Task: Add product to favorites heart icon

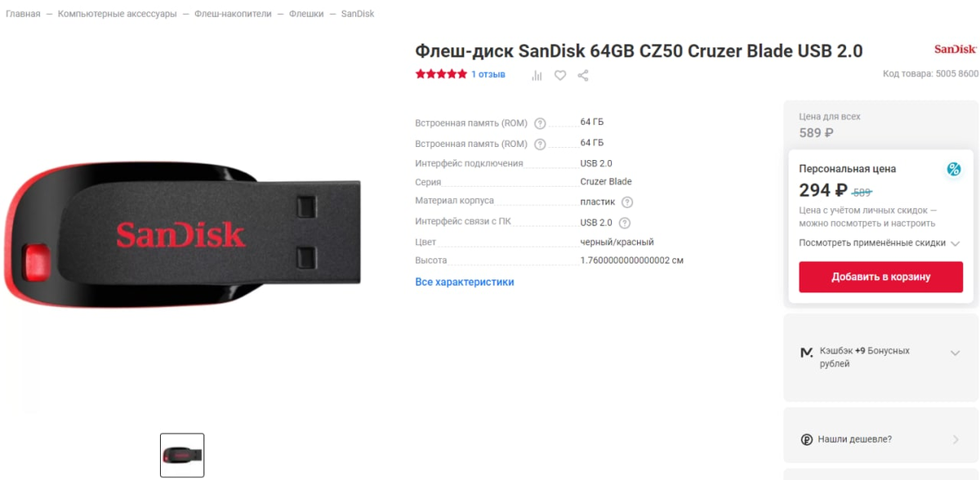Action: pos(560,75)
